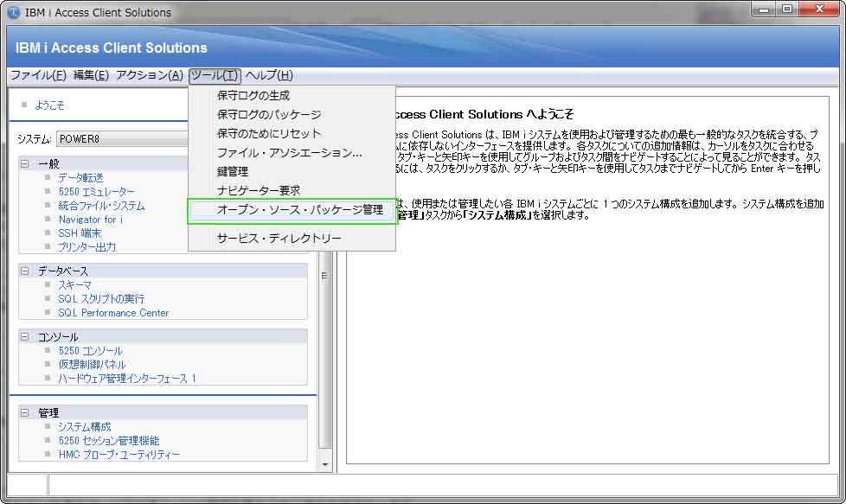This screenshot has height=504, width=846.
Task: Open プリンター出力 task
Action: 87,247
